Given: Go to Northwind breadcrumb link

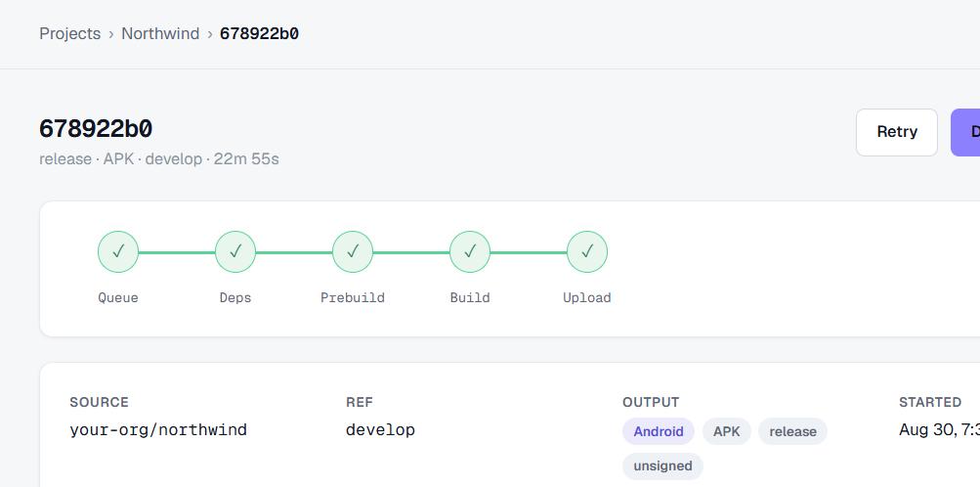Looking at the screenshot, I should [160, 34].
